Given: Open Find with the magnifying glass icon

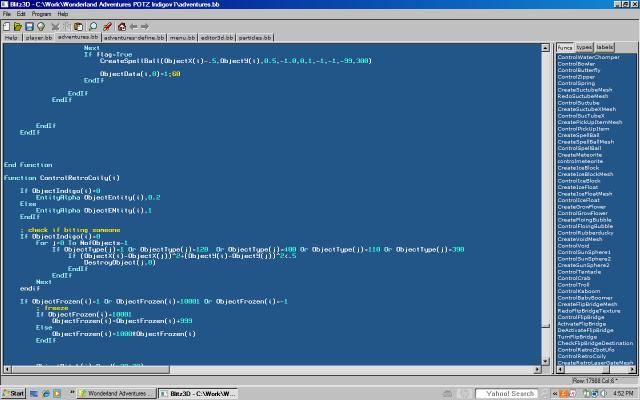Looking at the screenshot, I should pos(93,27).
